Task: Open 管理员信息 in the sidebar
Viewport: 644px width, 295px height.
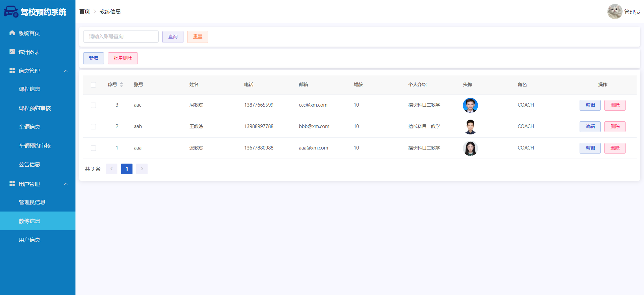Action: (38, 202)
